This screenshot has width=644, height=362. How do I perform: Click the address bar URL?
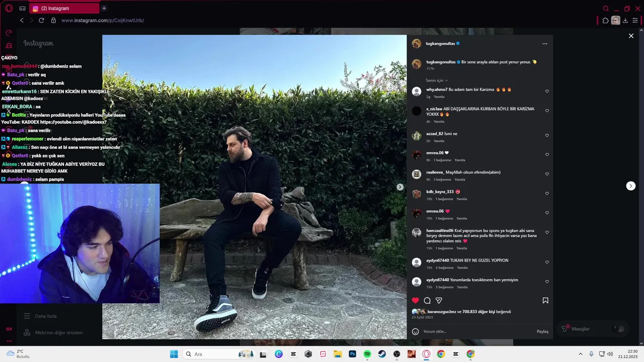coord(103,21)
